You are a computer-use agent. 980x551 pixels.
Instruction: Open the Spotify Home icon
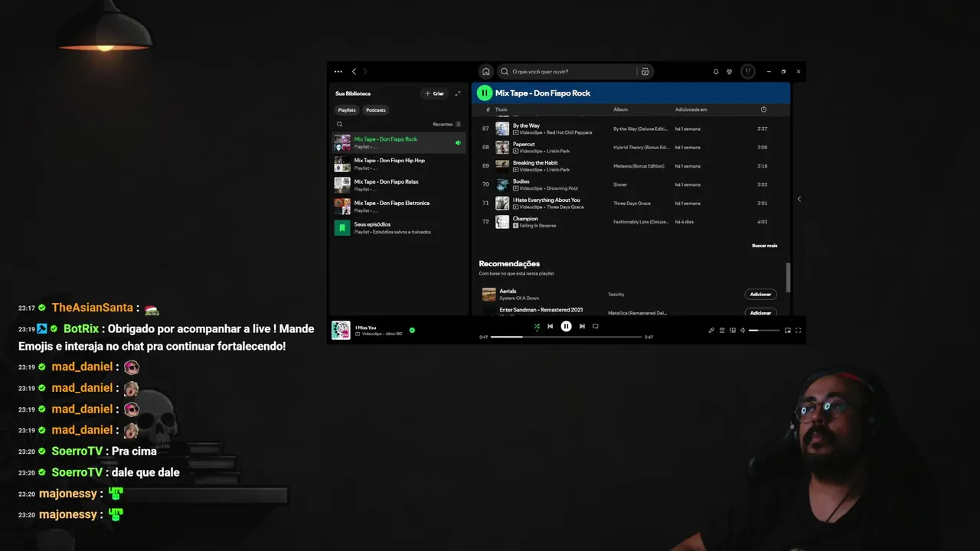485,71
